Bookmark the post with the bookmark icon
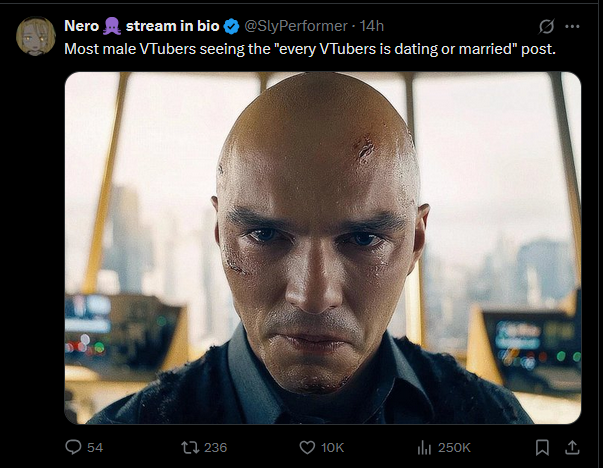The image size is (603, 468). (x=542, y=447)
